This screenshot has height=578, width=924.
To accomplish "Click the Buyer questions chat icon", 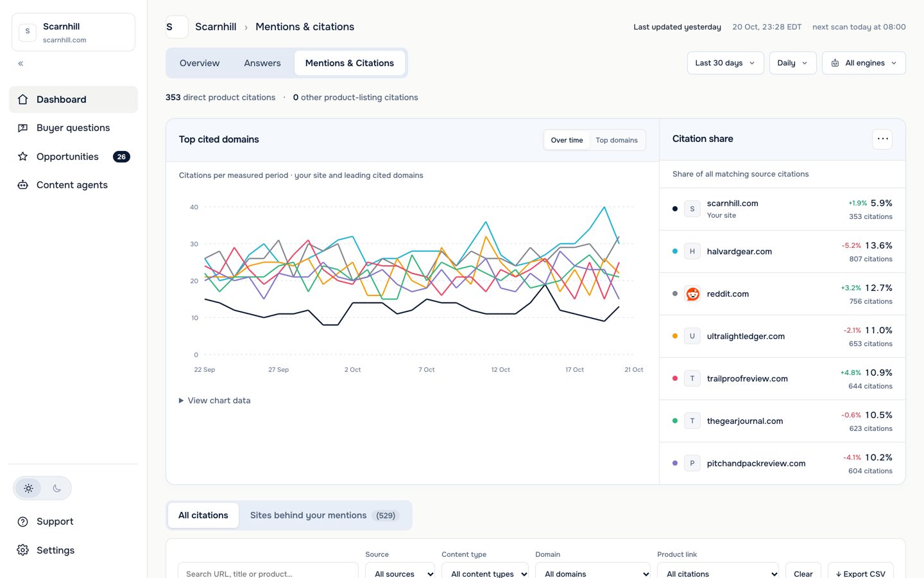I will point(23,128).
